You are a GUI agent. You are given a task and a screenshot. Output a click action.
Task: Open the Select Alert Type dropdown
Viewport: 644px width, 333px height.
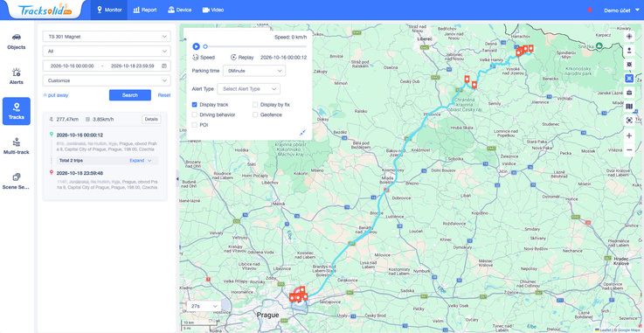[248, 88]
